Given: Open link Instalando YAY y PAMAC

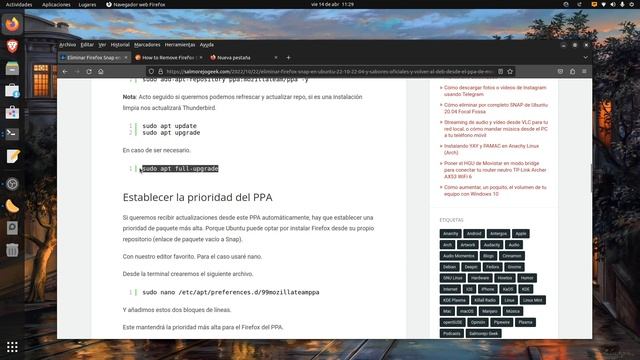Looking at the screenshot, I should tap(491, 149).
